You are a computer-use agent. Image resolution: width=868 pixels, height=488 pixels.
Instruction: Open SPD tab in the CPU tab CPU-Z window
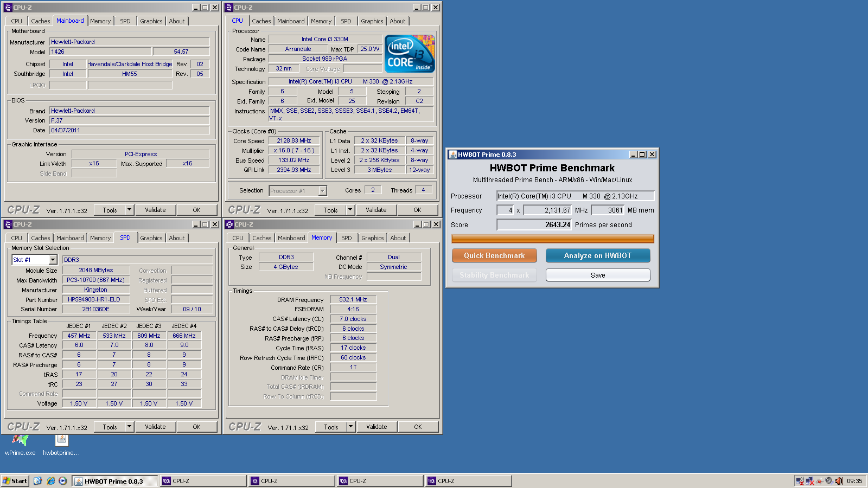(x=346, y=21)
